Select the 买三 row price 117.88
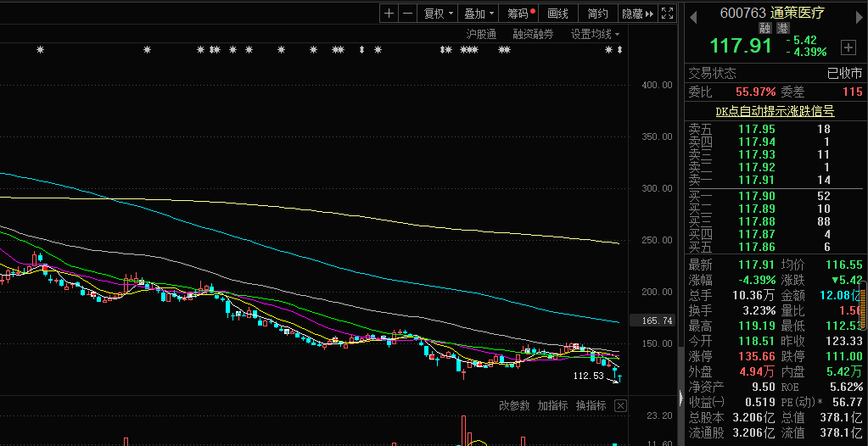The height and width of the screenshot is (446, 868). pyautogui.click(x=757, y=221)
